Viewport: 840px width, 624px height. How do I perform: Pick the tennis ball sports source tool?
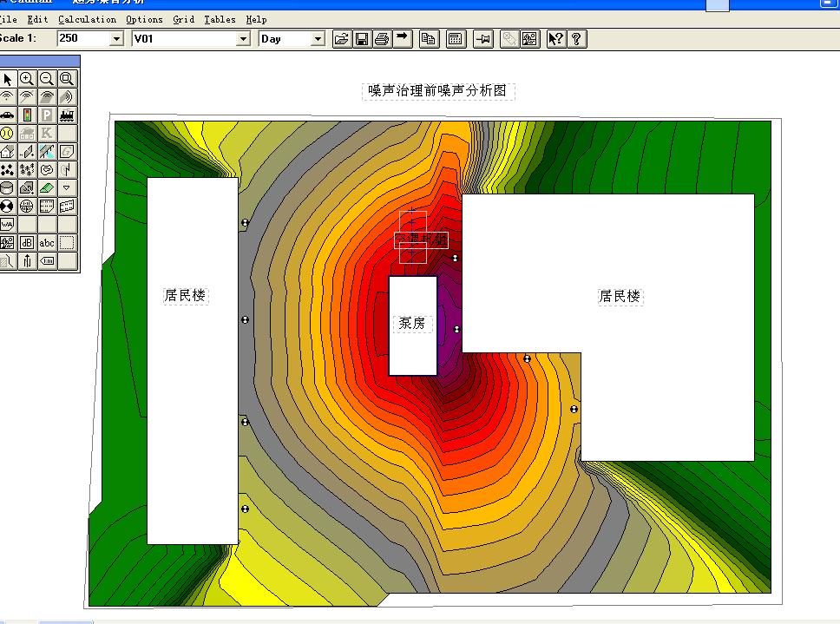pyautogui.click(x=8, y=134)
